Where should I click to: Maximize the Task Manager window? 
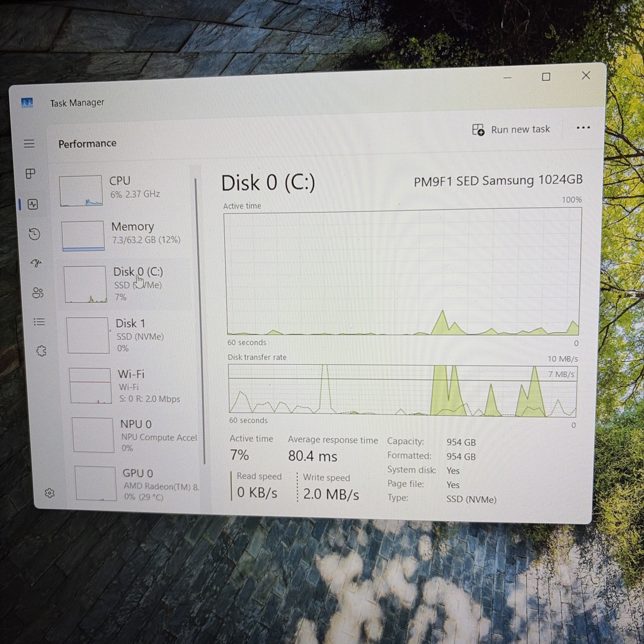(546, 76)
